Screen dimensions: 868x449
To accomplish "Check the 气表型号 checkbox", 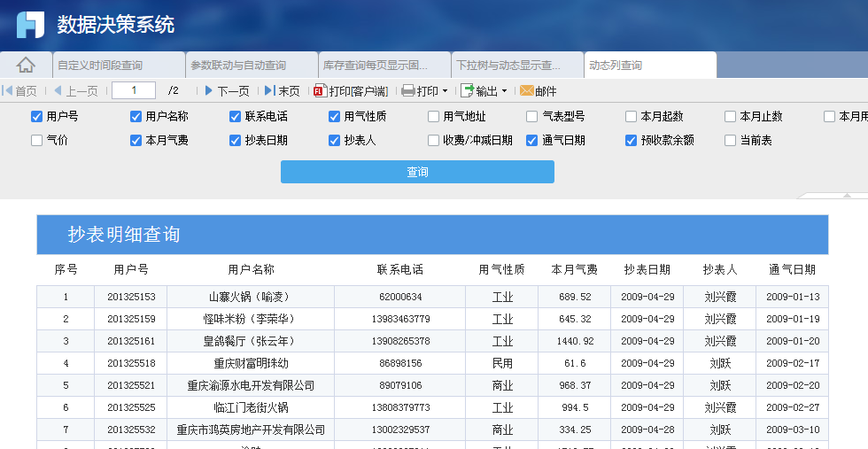I will [x=532, y=116].
